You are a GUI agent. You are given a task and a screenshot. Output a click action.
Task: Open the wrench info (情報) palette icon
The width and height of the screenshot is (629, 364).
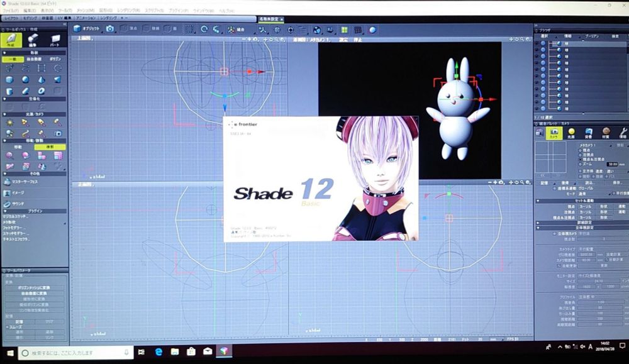[623, 133]
